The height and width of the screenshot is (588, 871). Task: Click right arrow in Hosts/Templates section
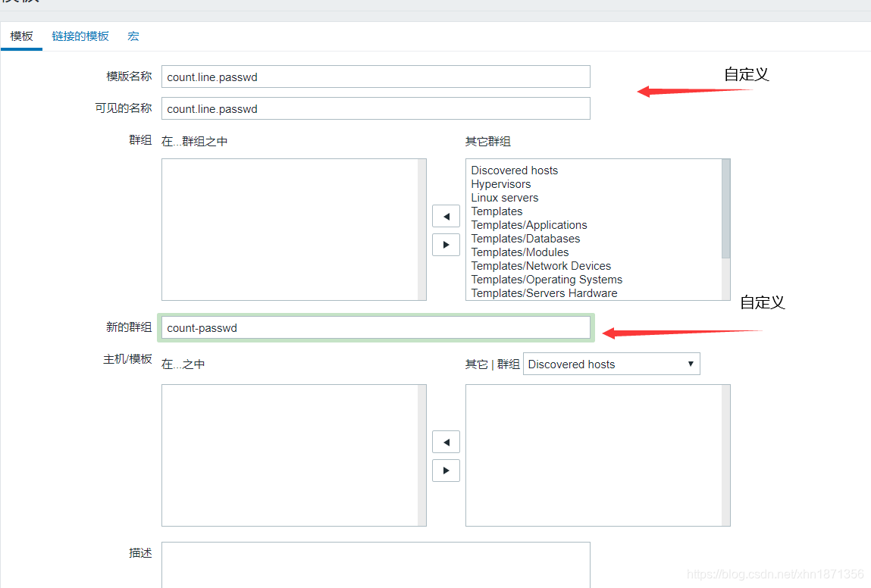pos(446,471)
